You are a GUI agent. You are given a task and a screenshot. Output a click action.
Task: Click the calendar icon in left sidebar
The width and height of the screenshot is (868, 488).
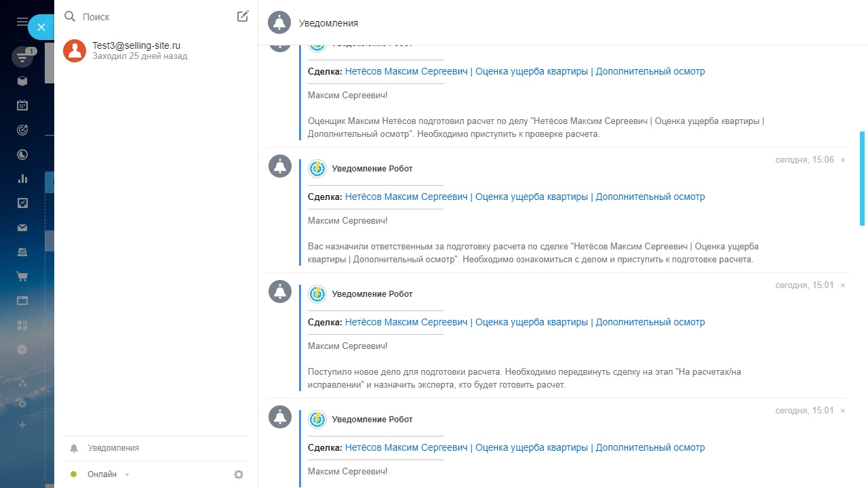tap(22, 105)
